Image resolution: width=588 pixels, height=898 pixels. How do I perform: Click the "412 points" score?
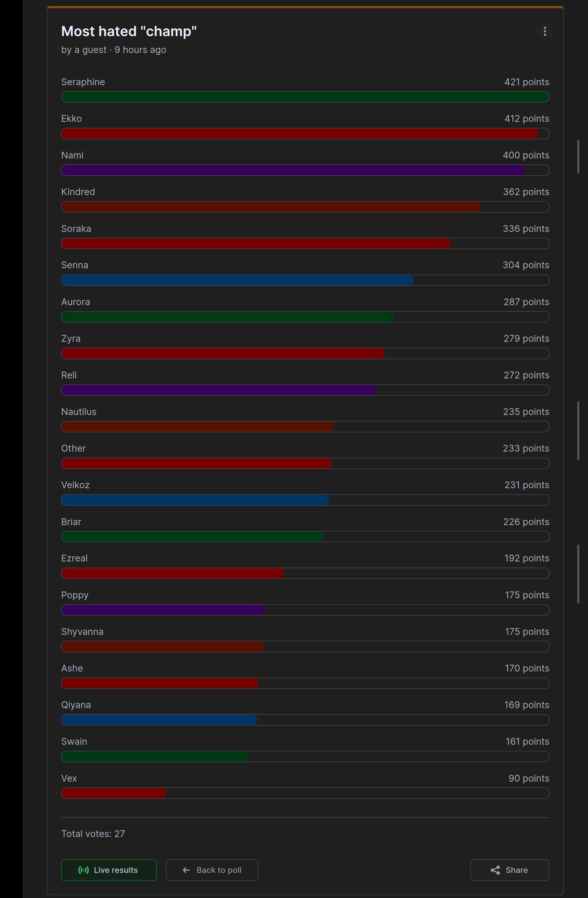(x=527, y=119)
